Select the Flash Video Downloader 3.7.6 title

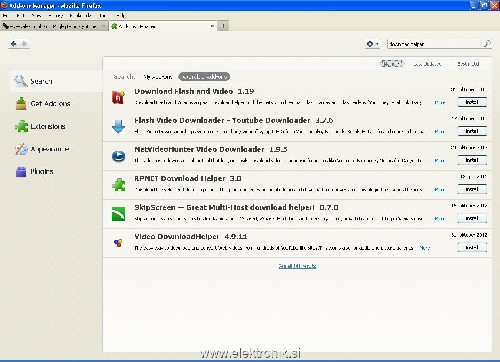click(234, 120)
